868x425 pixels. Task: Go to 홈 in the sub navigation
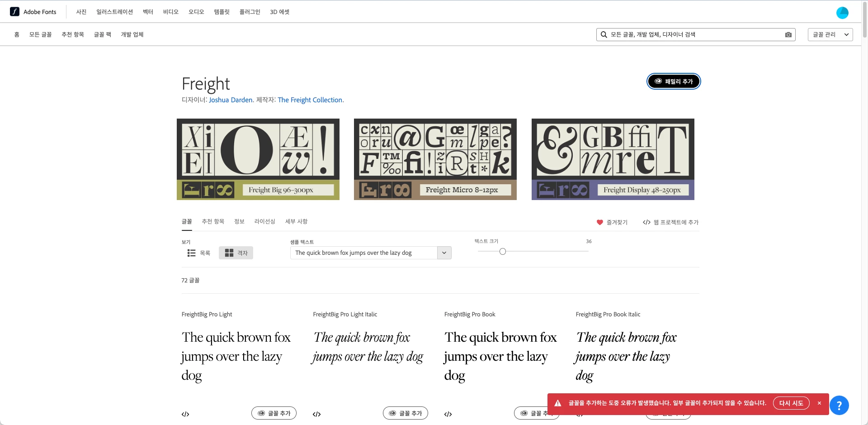[x=17, y=34]
